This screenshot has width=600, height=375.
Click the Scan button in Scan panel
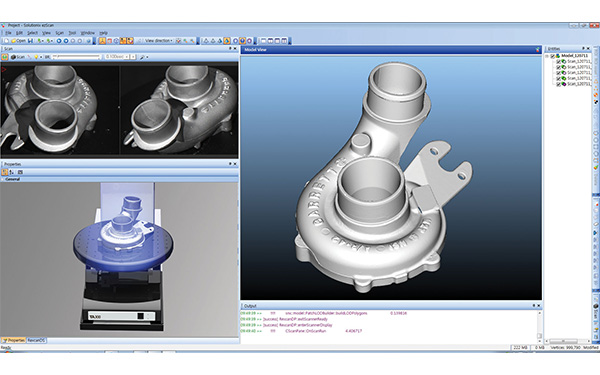click(18, 57)
